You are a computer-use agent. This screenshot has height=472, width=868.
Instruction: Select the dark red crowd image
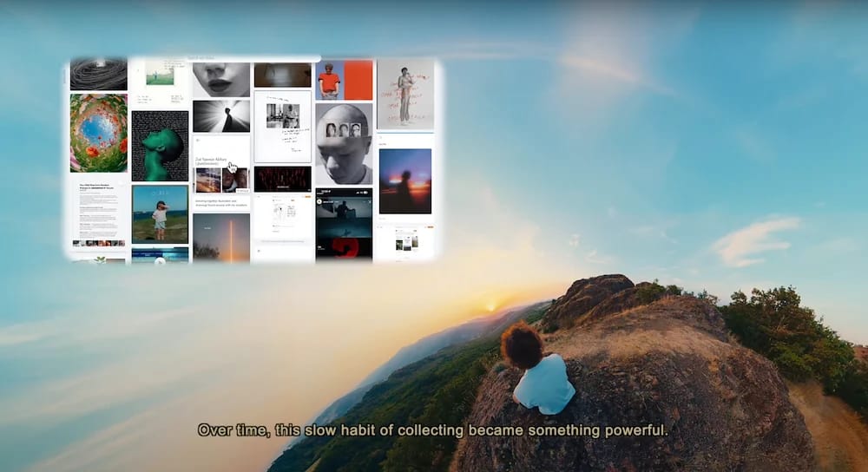coord(282,179)
